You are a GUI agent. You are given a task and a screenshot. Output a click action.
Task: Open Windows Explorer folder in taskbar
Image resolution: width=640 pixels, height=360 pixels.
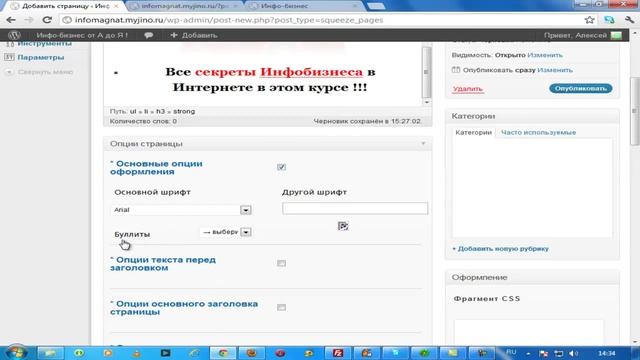[50, 353]
